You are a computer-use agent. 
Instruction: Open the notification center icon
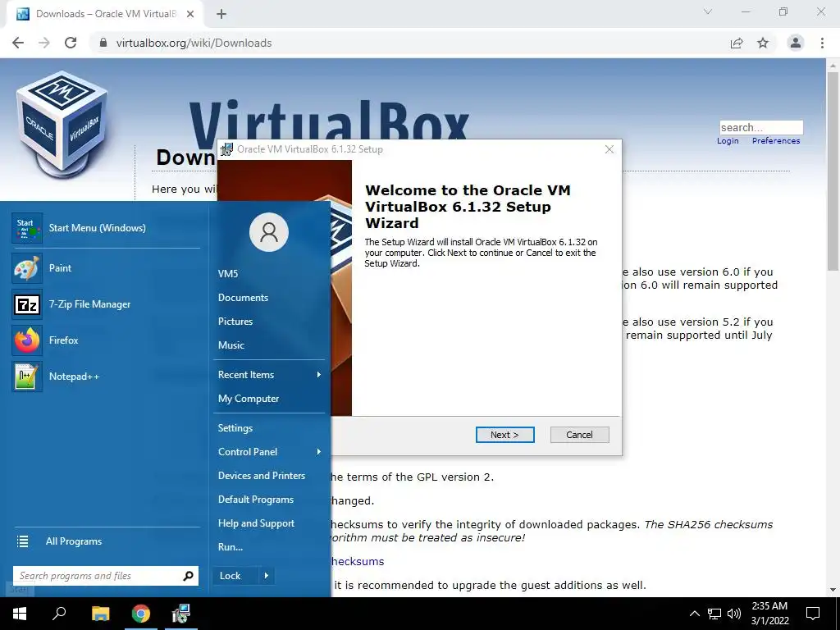click(813, 614)
